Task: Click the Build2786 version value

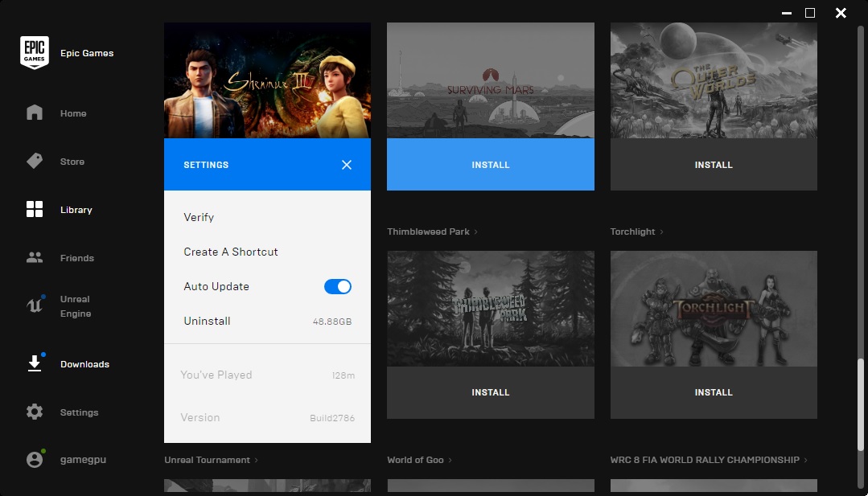Action: coord(332,418)
